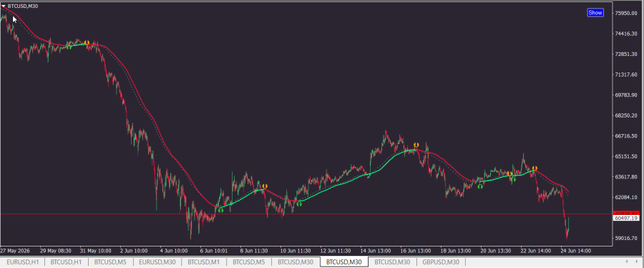Click the left tab-scroll arrow in the tab bar

tap(626, 262)
